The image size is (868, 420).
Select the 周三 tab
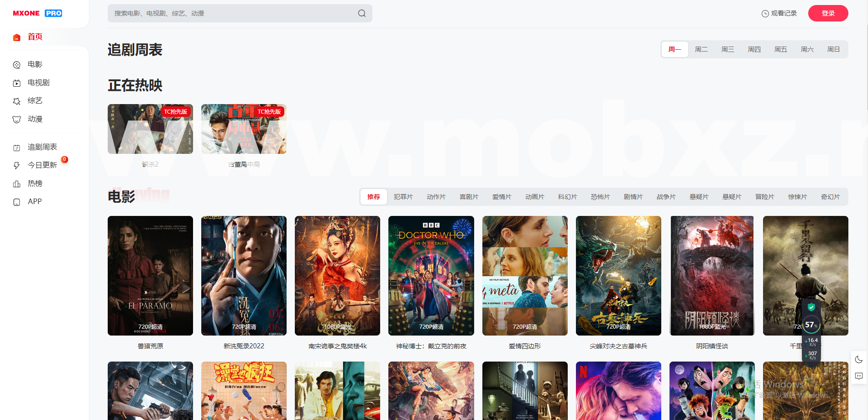point(728,49)
